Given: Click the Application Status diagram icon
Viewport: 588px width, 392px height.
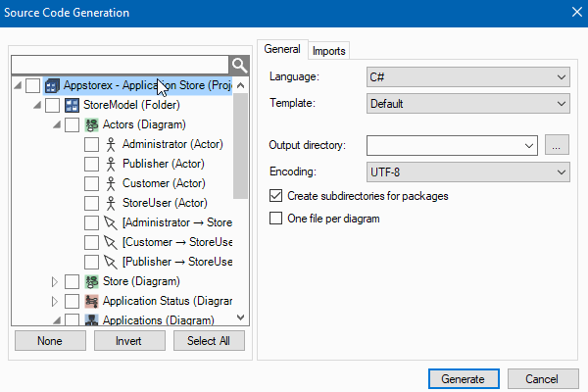Looking at the screenshot, I should tap(91, 301).
